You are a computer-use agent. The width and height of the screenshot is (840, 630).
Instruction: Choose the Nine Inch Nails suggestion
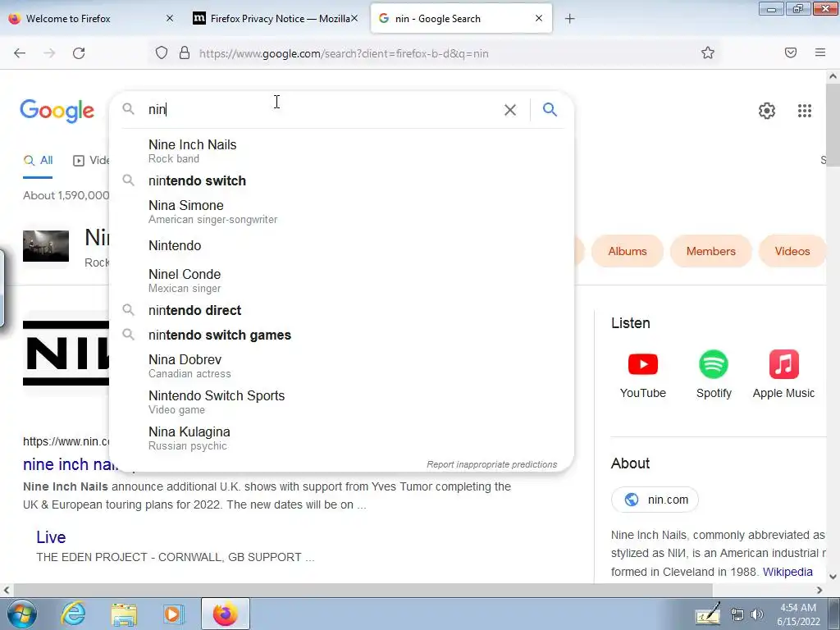[342, 151]
